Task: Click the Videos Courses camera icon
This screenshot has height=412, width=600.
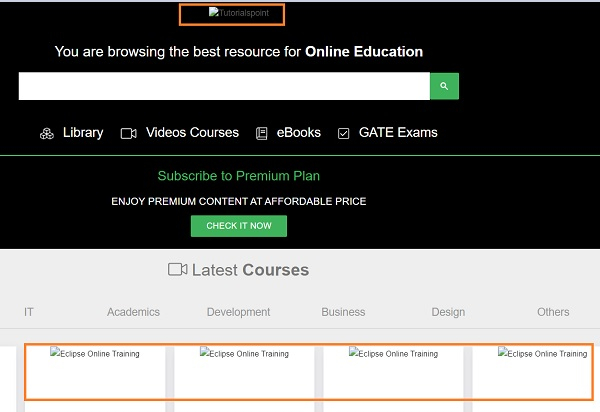Action: coord(129,134)
